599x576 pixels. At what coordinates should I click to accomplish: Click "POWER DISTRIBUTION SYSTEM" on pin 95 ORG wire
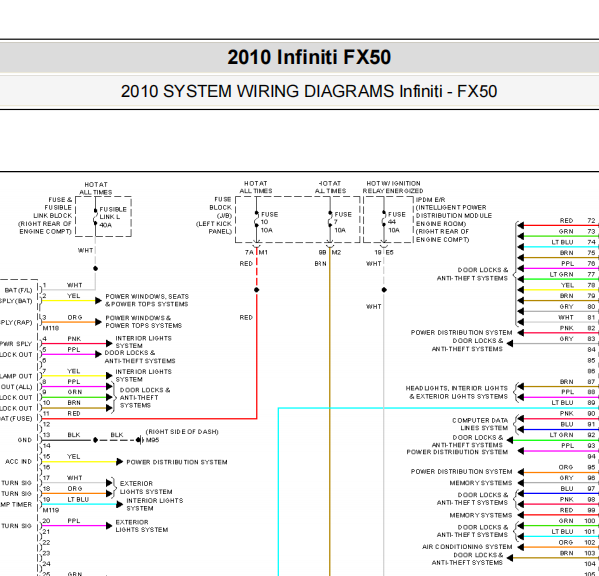(461, 472)
